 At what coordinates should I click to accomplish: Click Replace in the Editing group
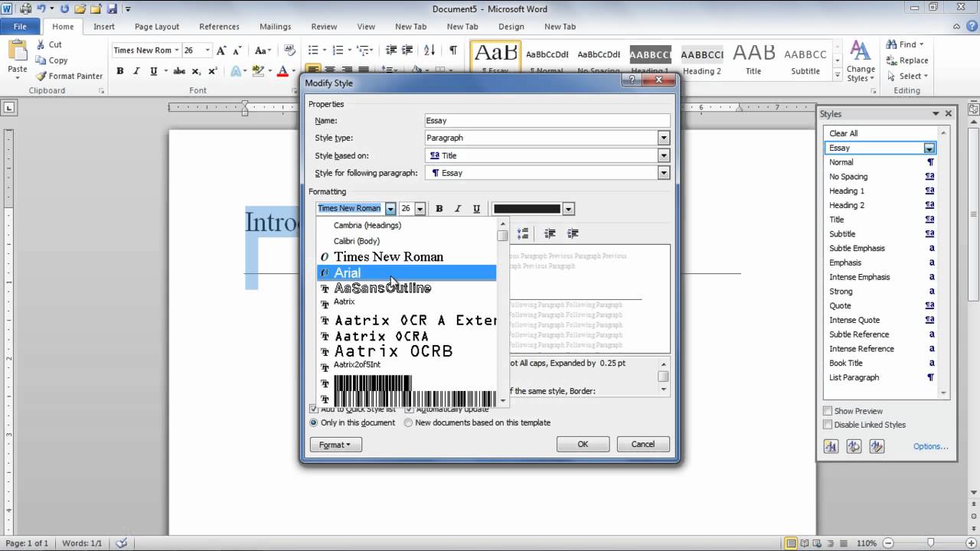point(907,60)
